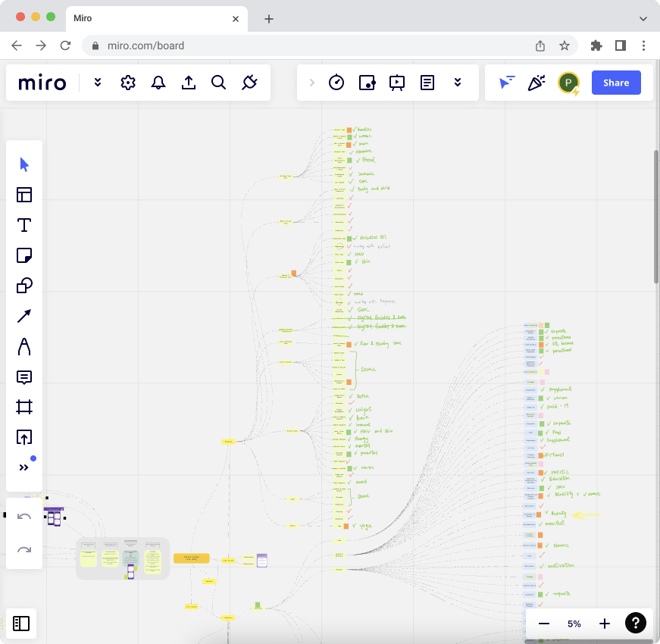Zoom in with the plus button
Screen dimensions: 660x644
(x=605, y=624)
